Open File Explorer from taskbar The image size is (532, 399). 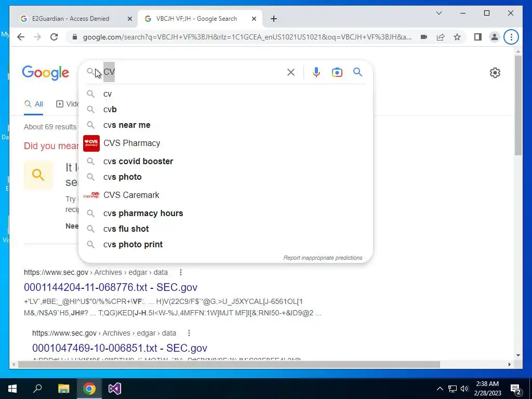click(x=63, y=389)
